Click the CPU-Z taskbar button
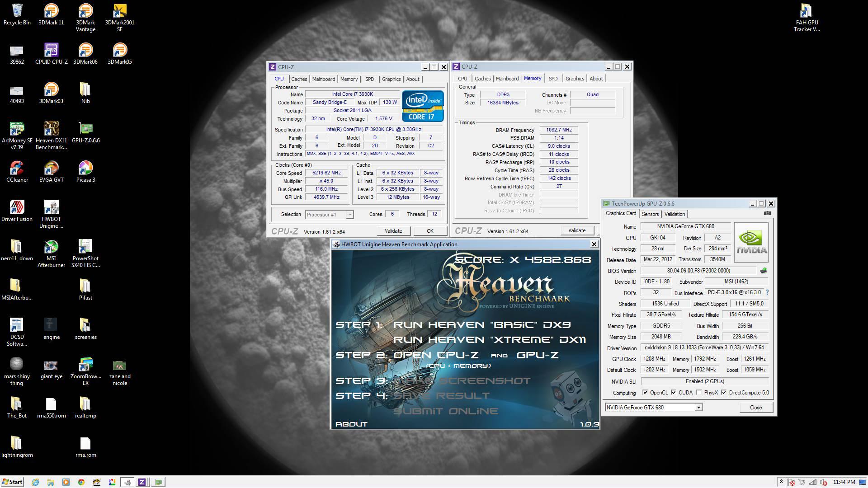The width and height of the screenshot is (868, 488). 142,482
